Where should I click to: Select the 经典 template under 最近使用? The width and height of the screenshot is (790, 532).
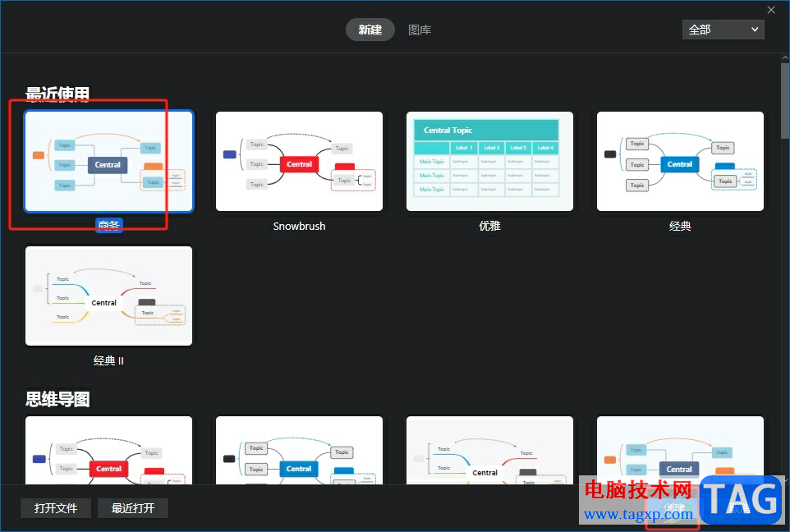(x=680, y=161)
